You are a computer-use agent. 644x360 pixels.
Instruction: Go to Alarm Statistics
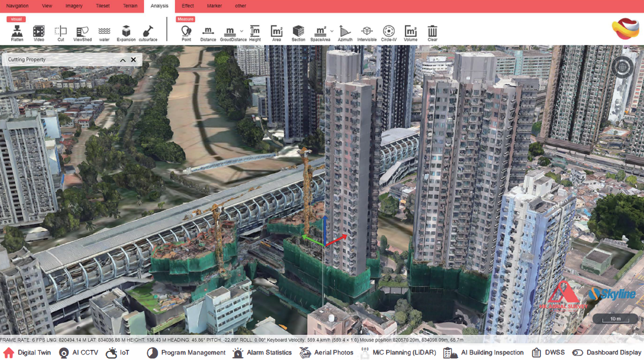pos(262,353)
